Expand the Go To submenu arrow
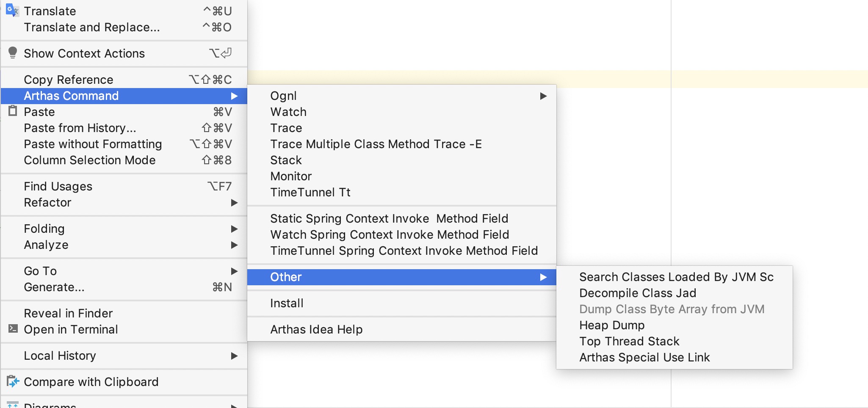The image size is (868, 408). (x=234, y=271)
